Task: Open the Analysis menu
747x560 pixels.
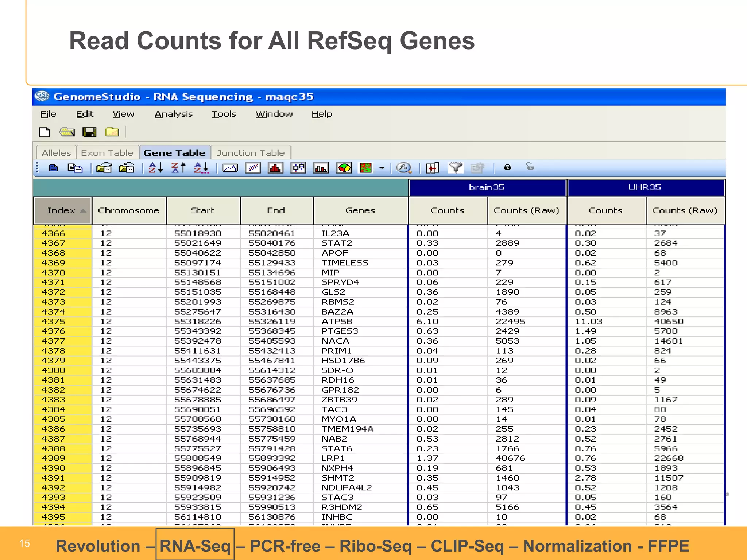Action: (x=174, y=114)
